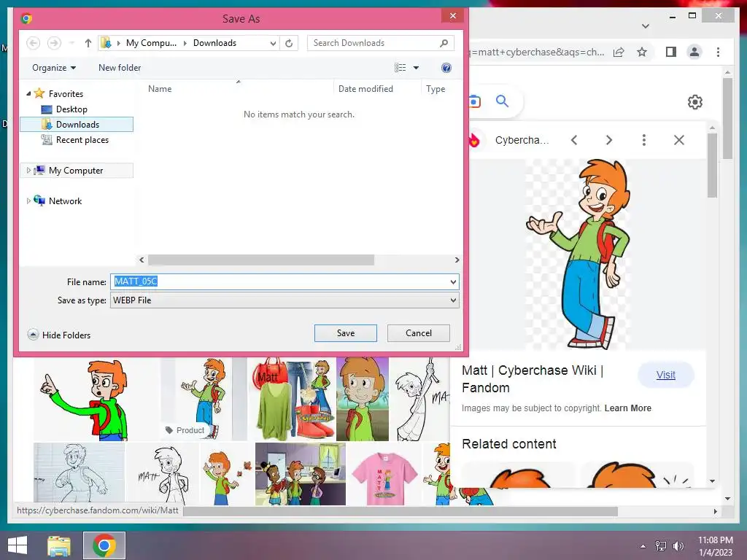The width and height of the screenshot is (747, 560).
Task: Expand the address bar path dropdown
Action: 273,43
